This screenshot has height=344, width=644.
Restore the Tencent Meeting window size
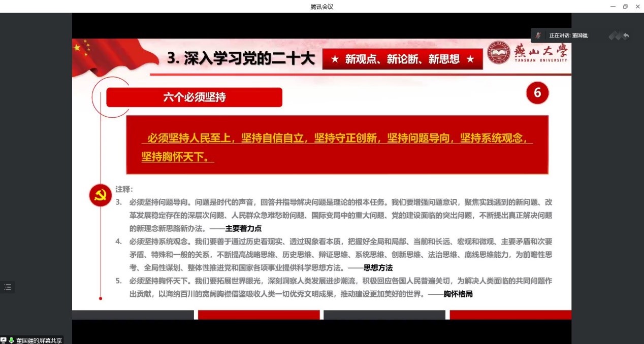coord(625,6)
